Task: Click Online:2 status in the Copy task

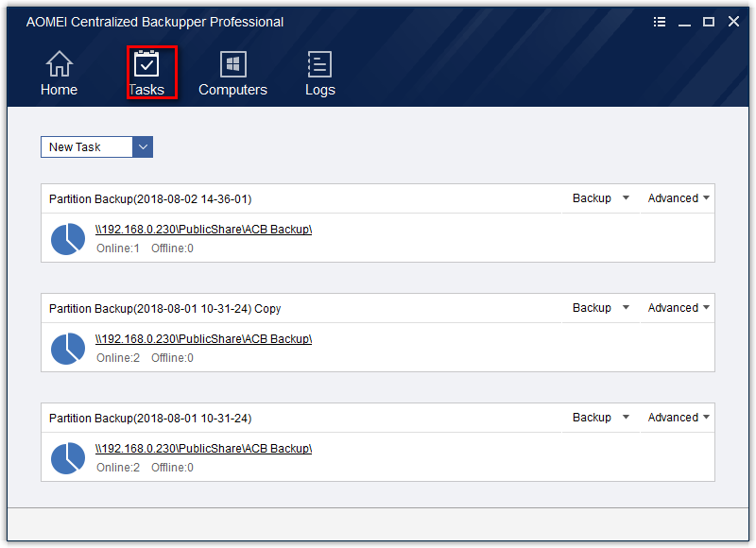Action: point(118,358)
